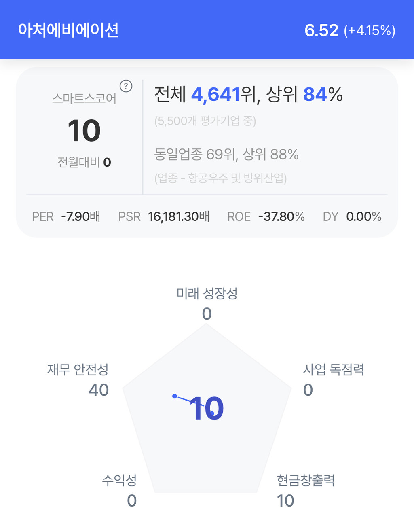Tap the 미래 성장성 radar axis label
Image resolution: width=414 pixels, height=532 pixels.
[207, 293]
